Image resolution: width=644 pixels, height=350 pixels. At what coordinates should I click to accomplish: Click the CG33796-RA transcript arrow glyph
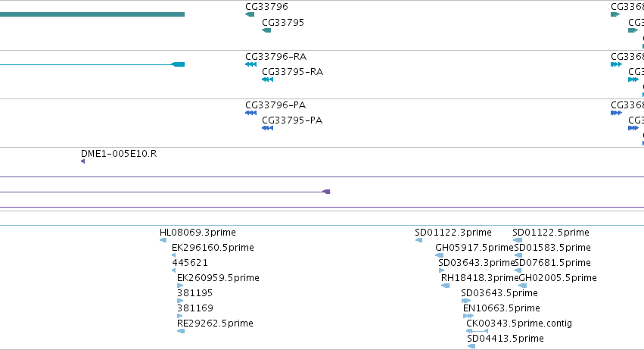click(x=251, y=64)
